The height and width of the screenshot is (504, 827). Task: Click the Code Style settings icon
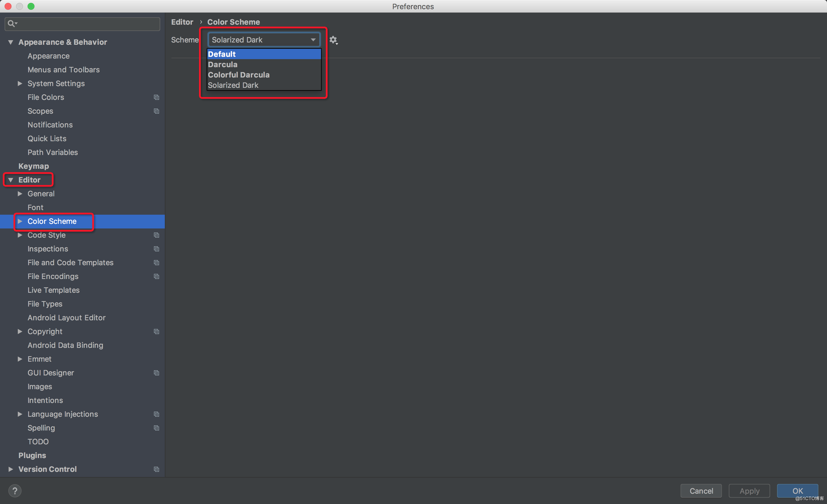(156, 235)
